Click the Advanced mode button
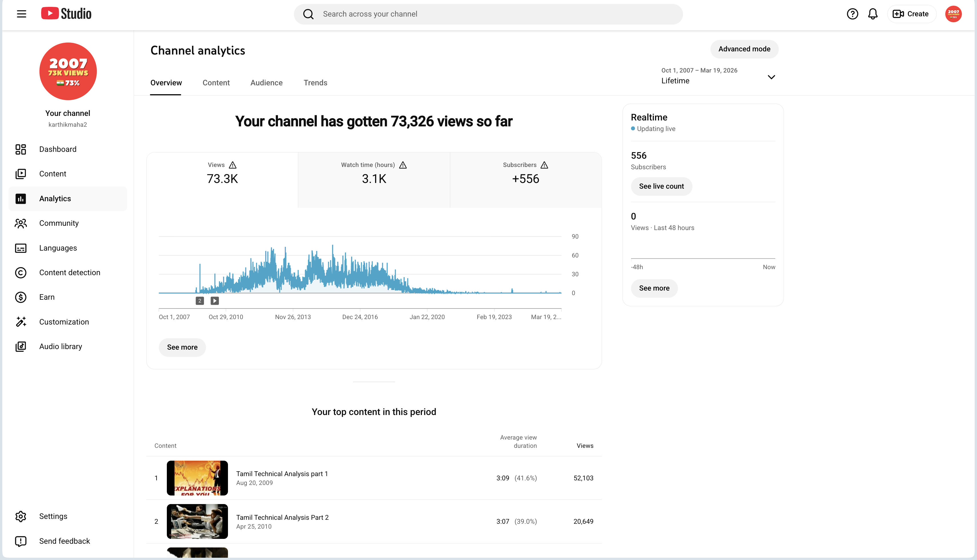This screenshot has width=977, height=560. click(x=744, y=49)
